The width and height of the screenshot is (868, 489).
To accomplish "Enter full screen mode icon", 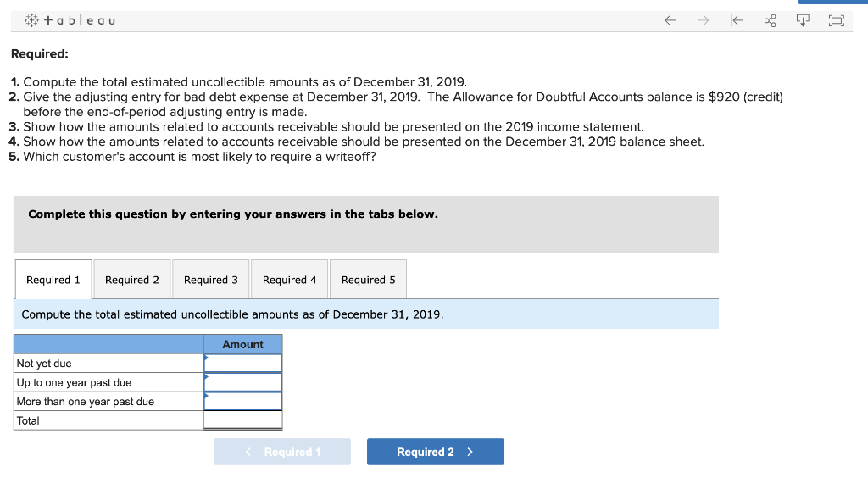I will pos(836,19).
